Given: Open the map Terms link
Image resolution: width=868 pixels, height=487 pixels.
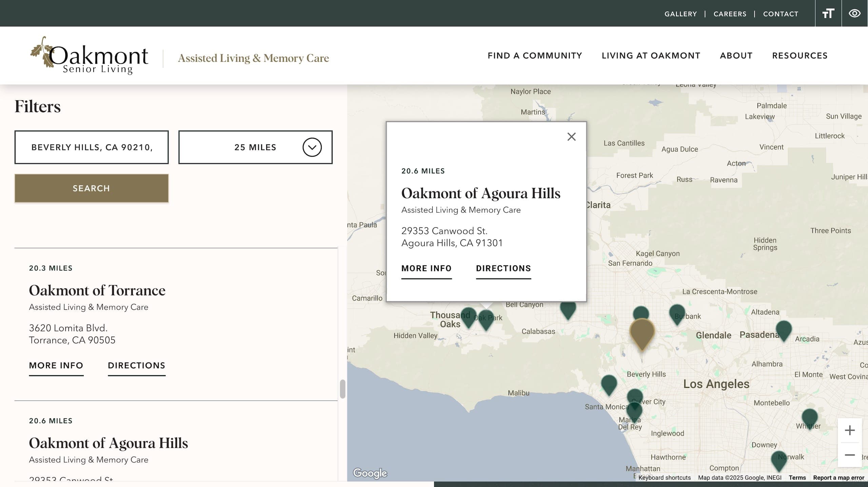Looking at the screenshot, I should click(797, 477).
